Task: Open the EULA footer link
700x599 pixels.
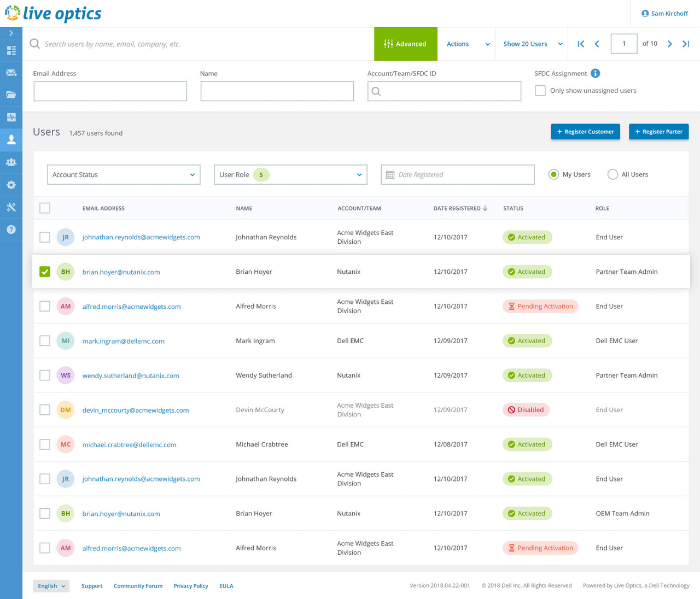Action: (x=226, y=586)
